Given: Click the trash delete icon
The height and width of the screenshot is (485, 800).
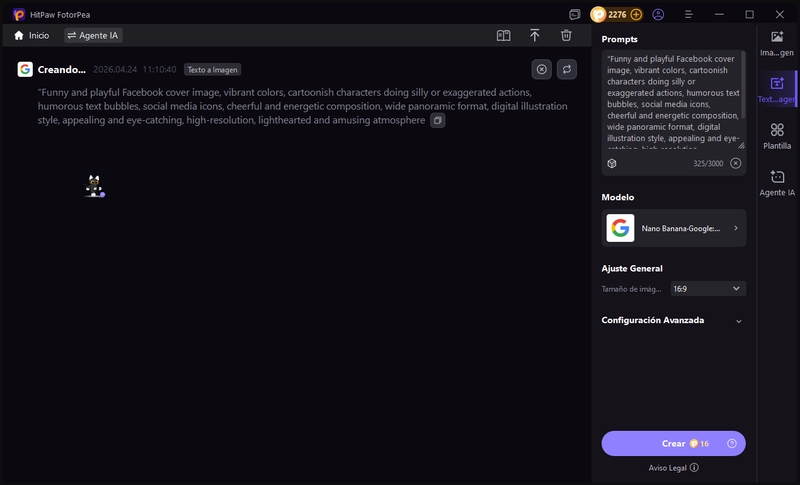Looking at the screenshot, I should pyautogui.click(x=566, y=35).
